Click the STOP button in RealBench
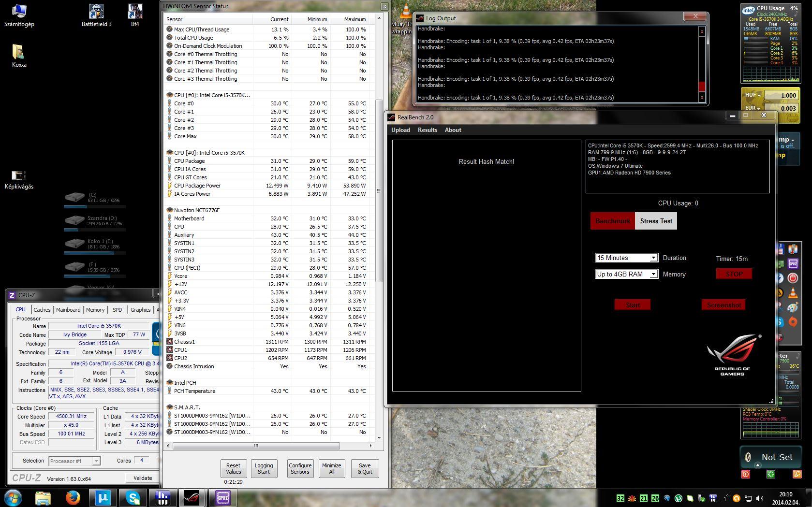 tap(734, 274)
